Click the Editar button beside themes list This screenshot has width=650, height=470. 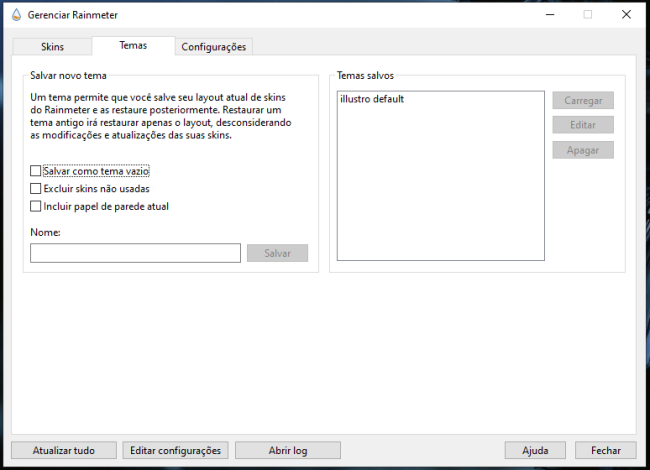(582, 125)
